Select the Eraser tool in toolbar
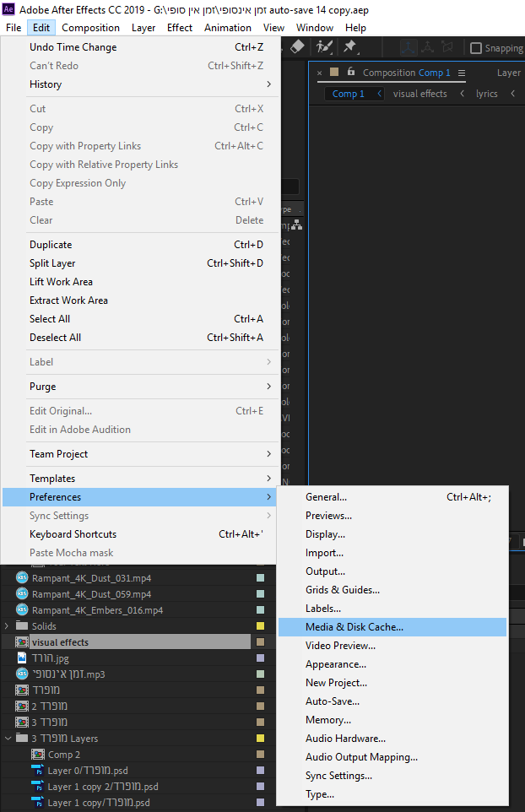 (296, 48)
